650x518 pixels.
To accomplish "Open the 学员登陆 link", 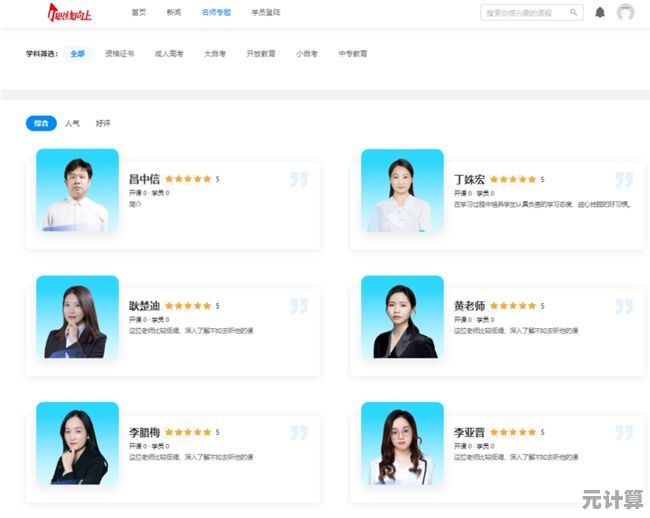I will pos(266,13).
